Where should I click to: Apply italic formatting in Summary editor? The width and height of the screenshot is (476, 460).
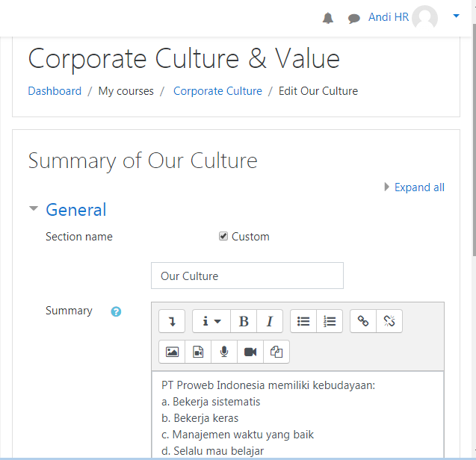pyautogui.click(x=270, y=321)
